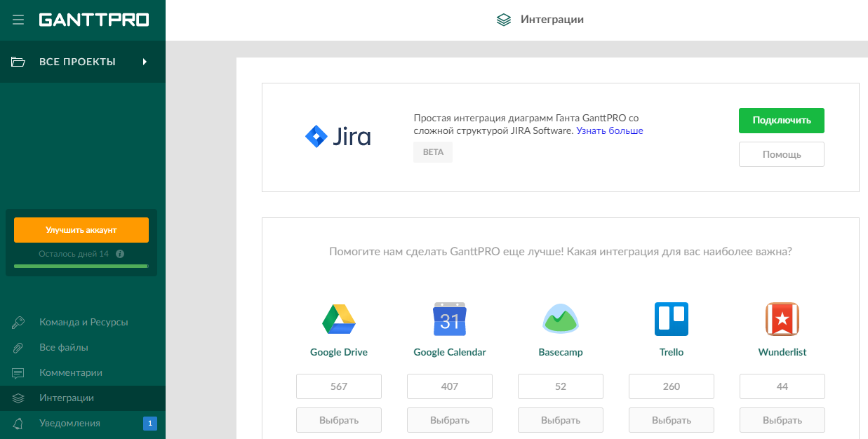
Task: Click the Все файлы paperclip icon
Action: pyautogui.click(x=18, y=347)
